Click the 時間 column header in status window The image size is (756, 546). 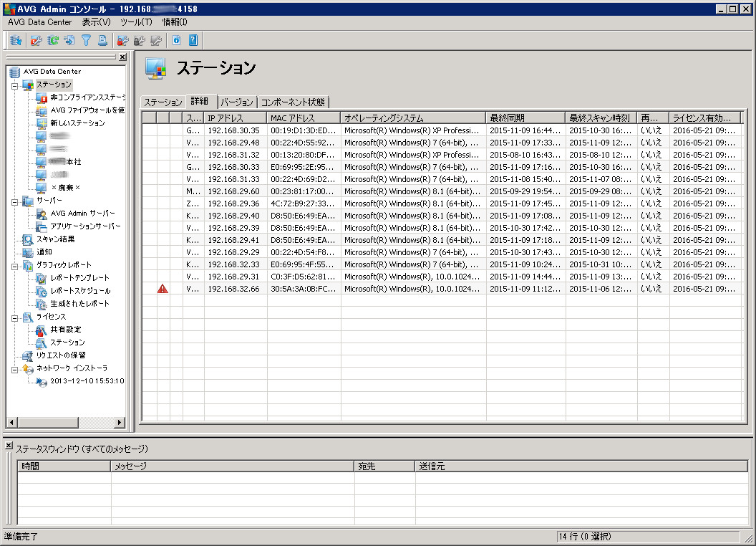[x=64, y=466]
